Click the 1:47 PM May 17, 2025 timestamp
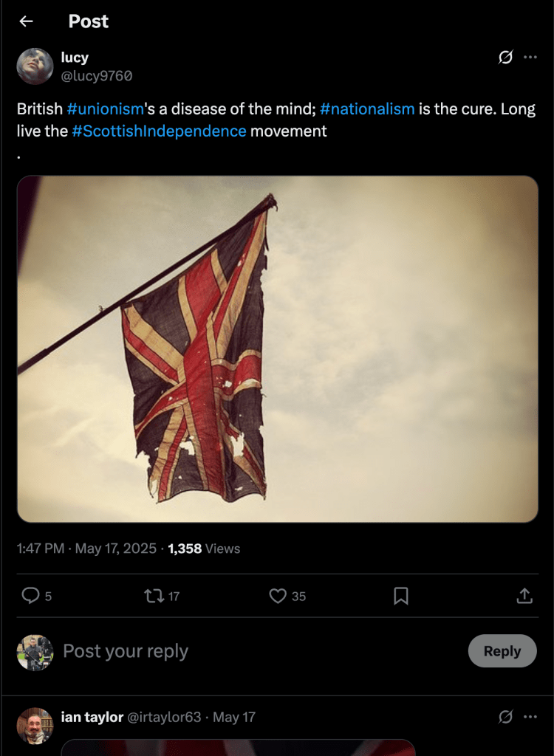This screenshot has height=756, width=554. 86,549
